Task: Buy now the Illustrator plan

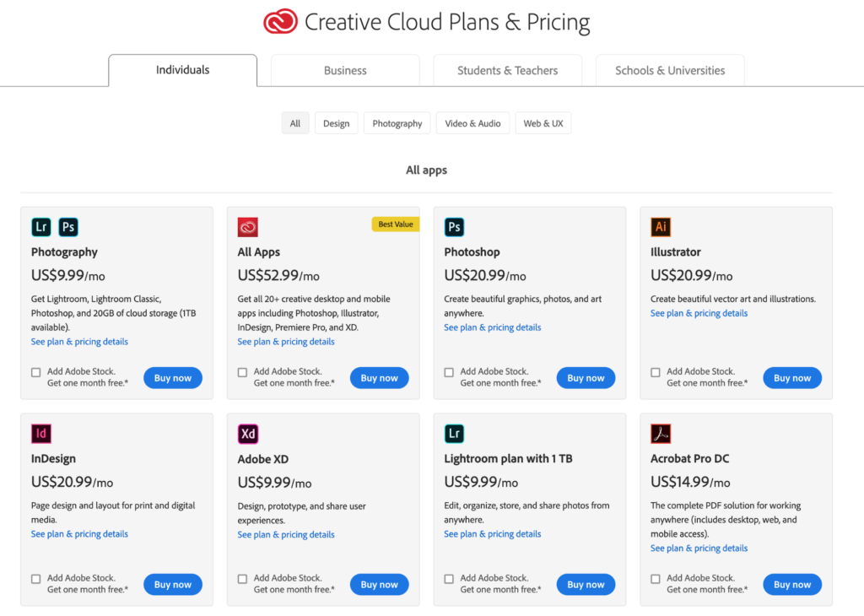Action: pyautogui.click(x=792, y=378)
